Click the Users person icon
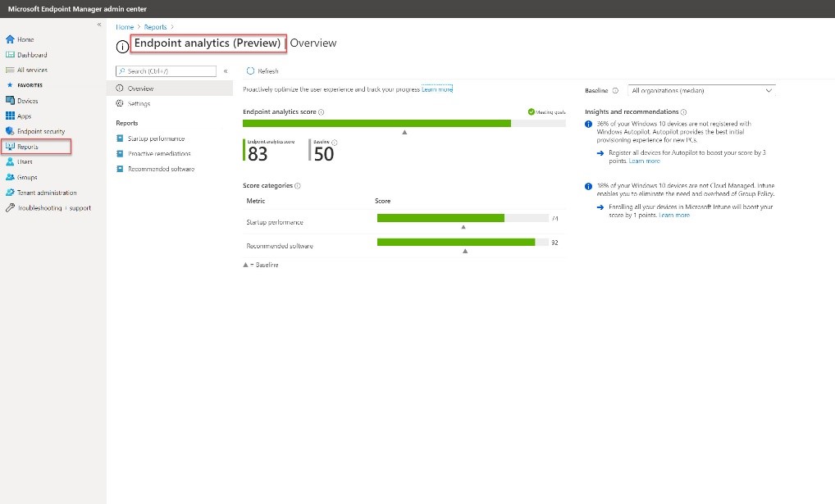The image size is (835, 504). (x=10, y=161)
